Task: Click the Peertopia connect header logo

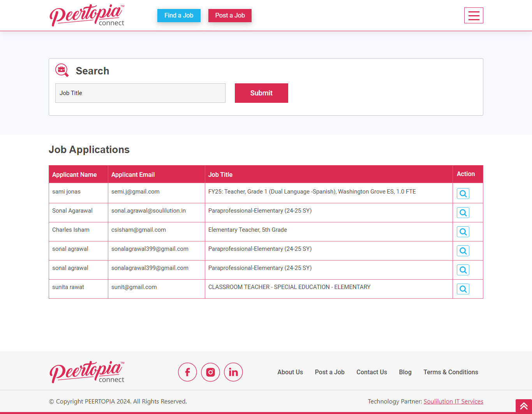Action: (x=87, y=16)
